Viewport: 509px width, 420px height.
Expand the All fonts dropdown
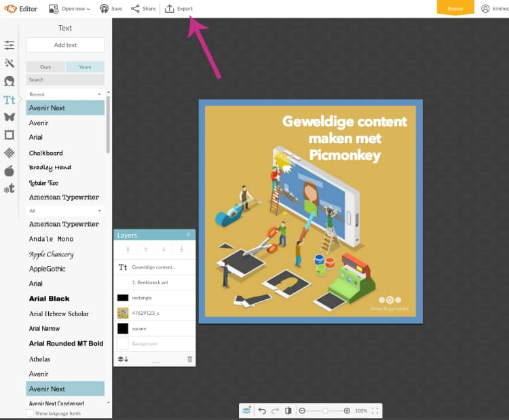[x=65, y=211]
